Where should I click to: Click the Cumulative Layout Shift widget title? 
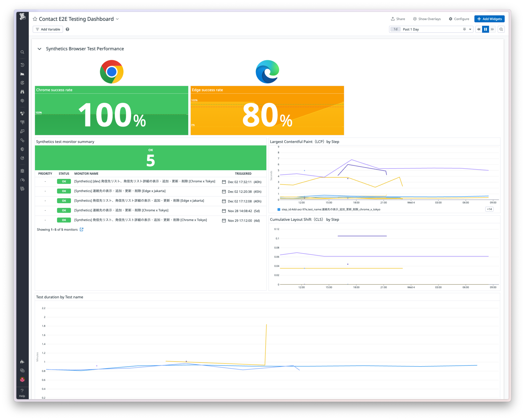305,220
